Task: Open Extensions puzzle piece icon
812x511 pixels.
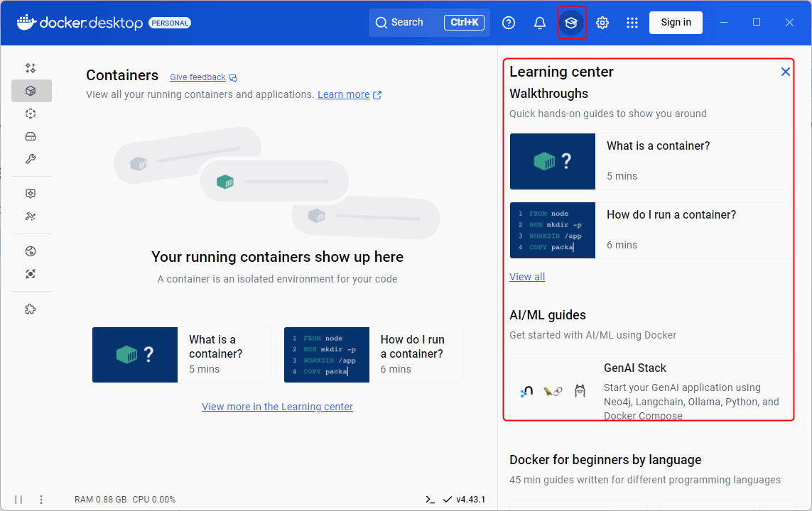Action: click(31, 309)
